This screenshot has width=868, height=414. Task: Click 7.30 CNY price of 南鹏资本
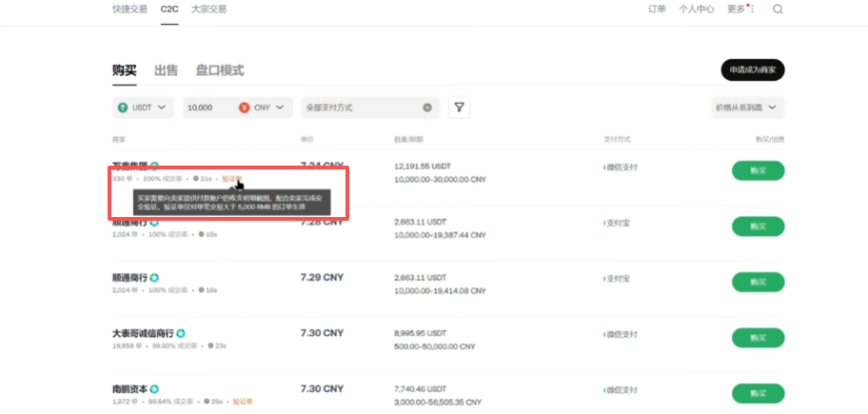click(x=322, y=389)
